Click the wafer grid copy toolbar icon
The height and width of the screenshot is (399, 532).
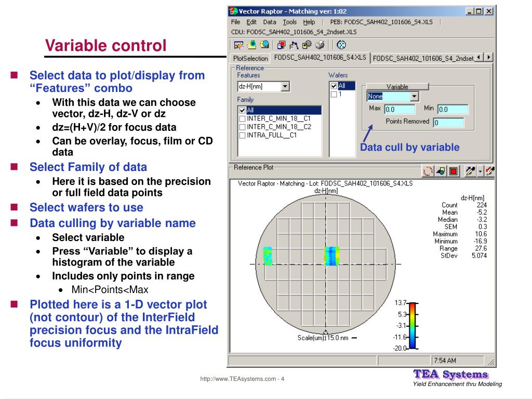pyautogui.click(x=307, y=45)
